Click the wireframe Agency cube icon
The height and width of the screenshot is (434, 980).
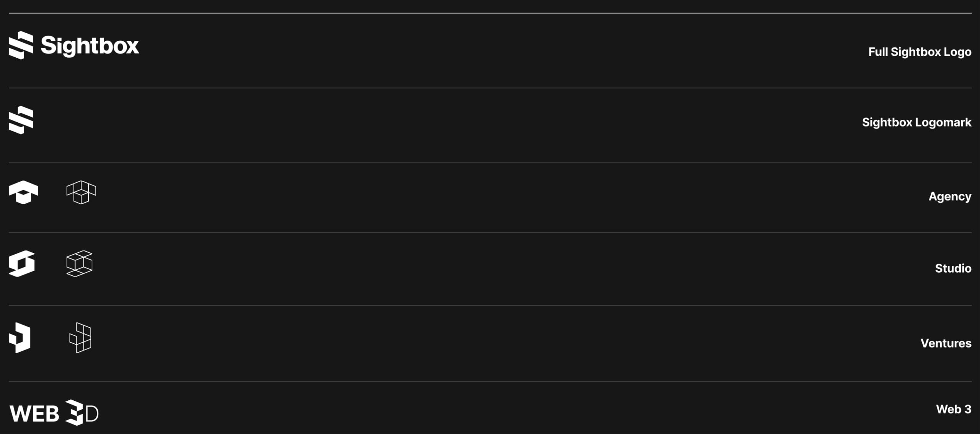point(81,192)
